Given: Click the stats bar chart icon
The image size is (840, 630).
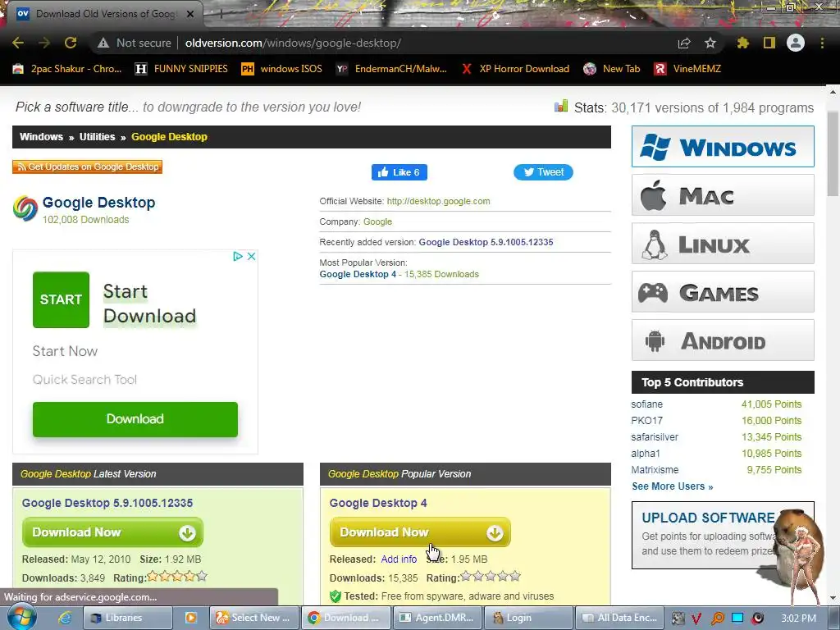Looking at the screenshot, I should point(561,106).
